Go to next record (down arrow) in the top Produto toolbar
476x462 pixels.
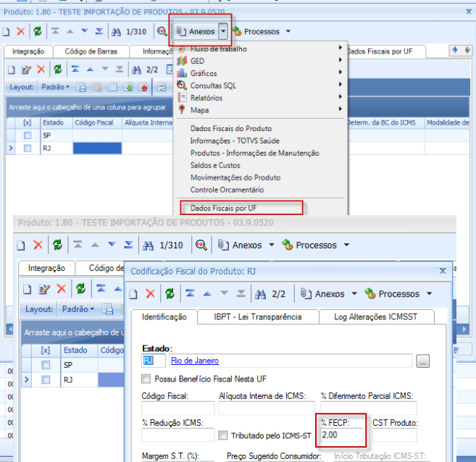(85, 31)
